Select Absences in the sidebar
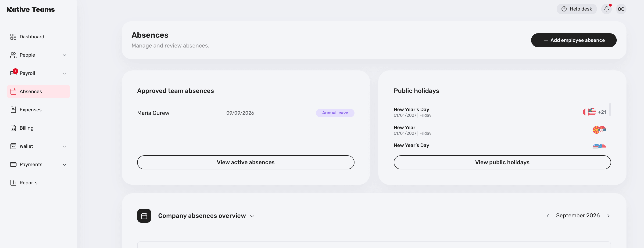 click(x=39, y=91)
